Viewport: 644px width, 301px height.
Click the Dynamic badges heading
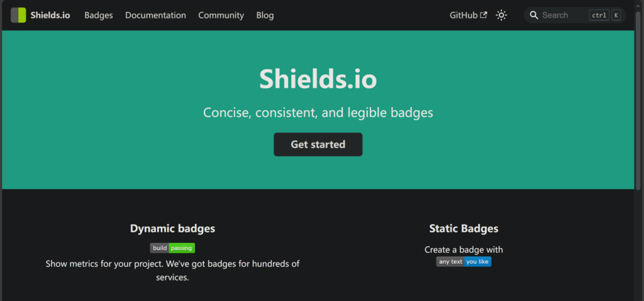pos(172,229)
